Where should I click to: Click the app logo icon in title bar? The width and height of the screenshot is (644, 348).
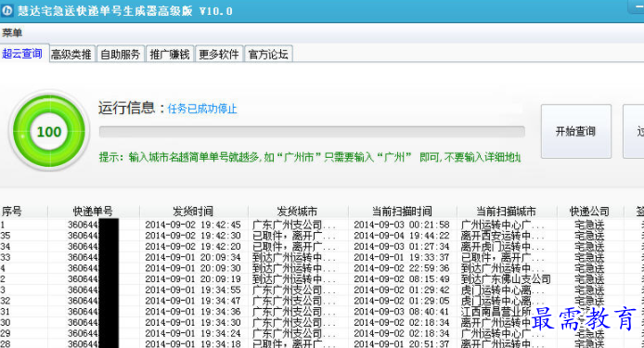[x=7, y=10]
